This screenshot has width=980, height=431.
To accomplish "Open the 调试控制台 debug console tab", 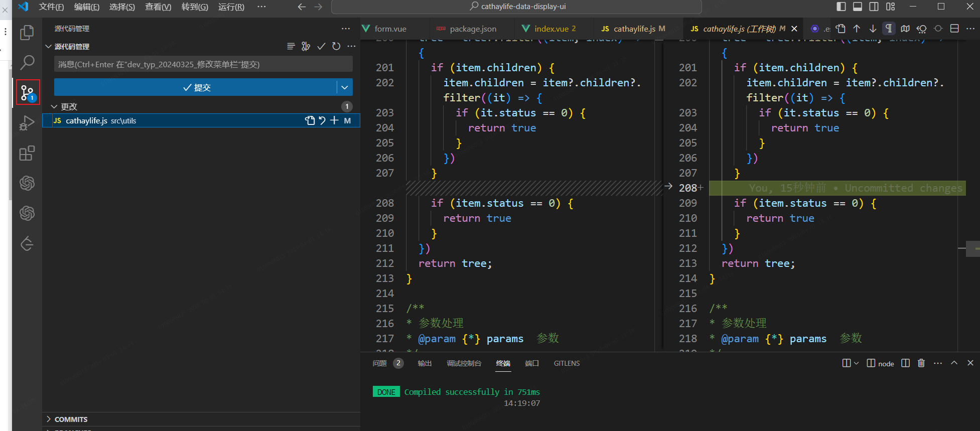I will [x=464, y=363].
